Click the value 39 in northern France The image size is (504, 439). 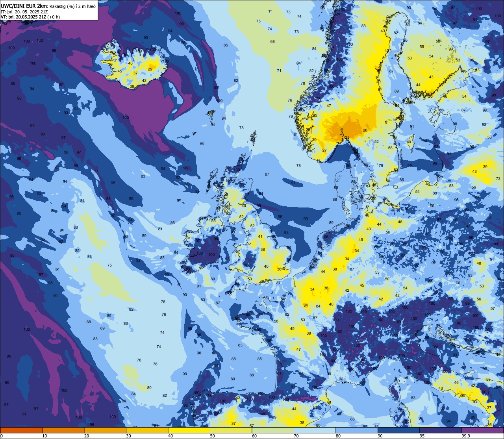point(309,333)
